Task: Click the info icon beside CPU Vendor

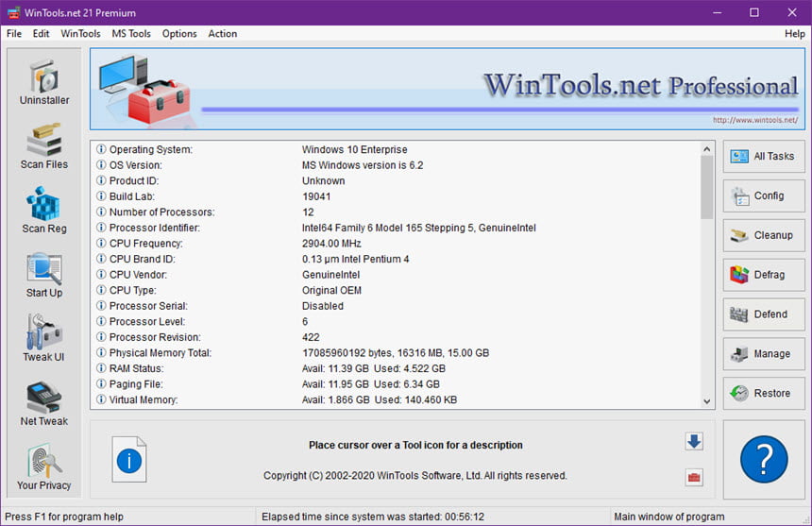Action: [x=102, y=275]
